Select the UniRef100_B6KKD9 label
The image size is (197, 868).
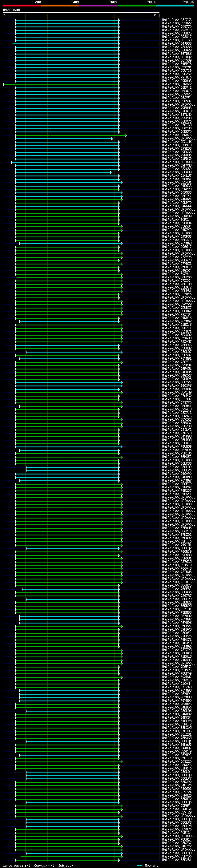(x=177, y=216)
